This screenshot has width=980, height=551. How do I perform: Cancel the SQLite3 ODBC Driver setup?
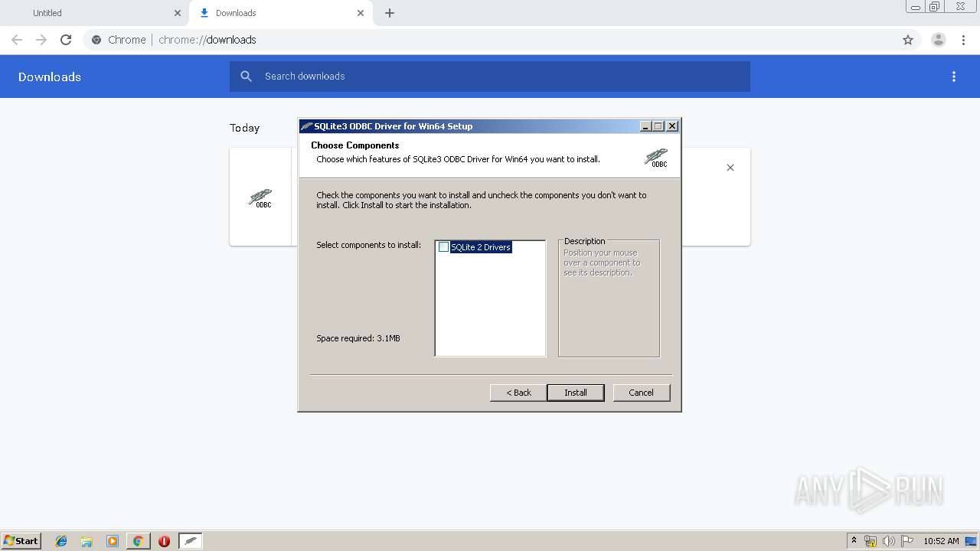pos(642,393)
